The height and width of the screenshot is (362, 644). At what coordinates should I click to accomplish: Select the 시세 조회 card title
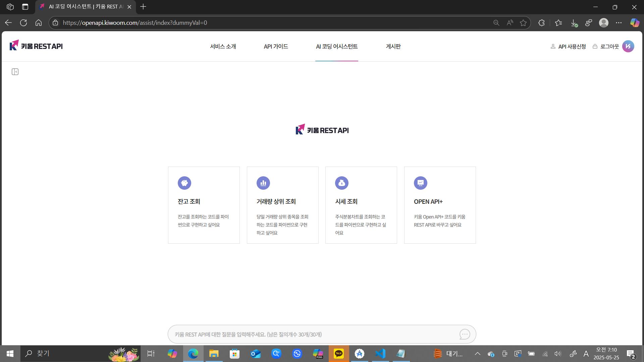coord(346,201)
